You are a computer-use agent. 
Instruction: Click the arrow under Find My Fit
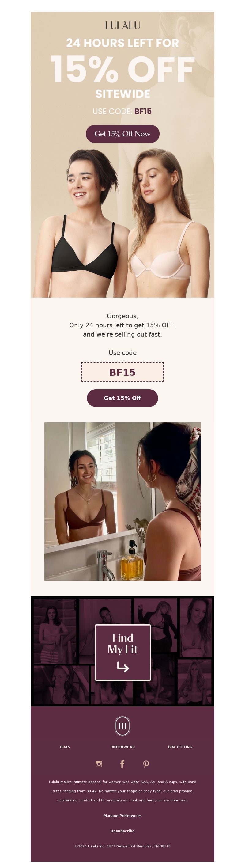[123, 667]
